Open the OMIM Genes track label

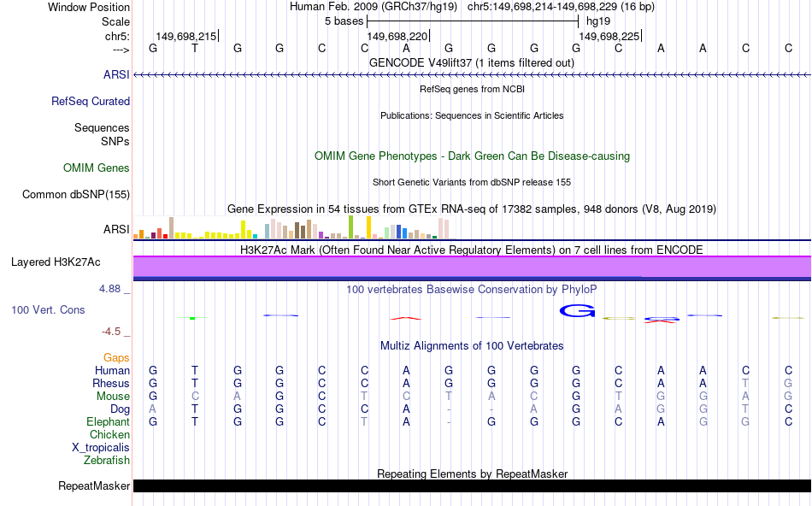[96, 168]
